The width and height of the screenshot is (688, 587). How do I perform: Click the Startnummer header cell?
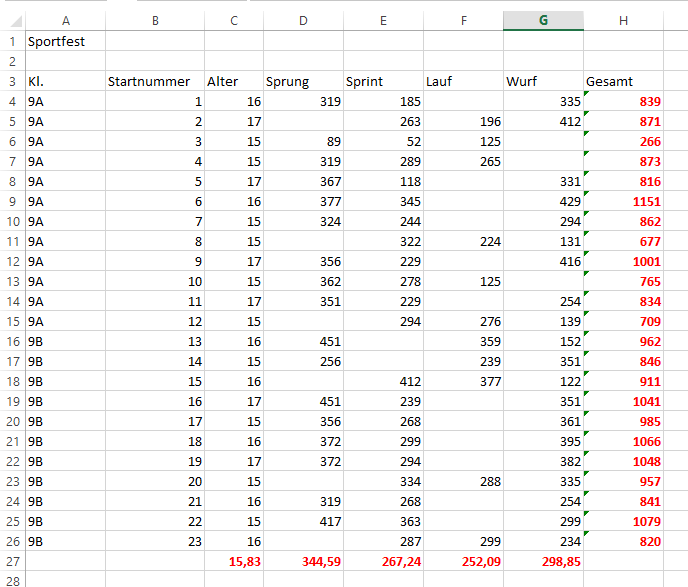(154, 82)
